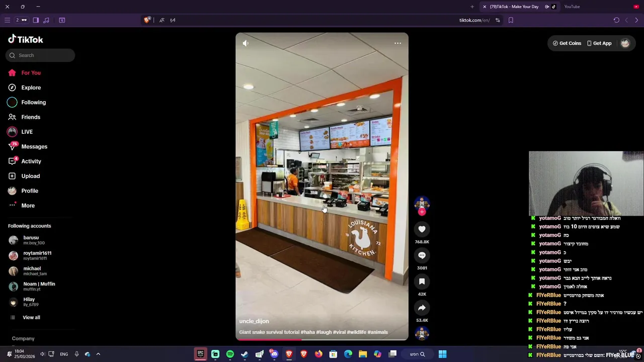This screenshot has height=362, width=644.
Task: Open the sound disc avatar below share
Action: [422, 333]
